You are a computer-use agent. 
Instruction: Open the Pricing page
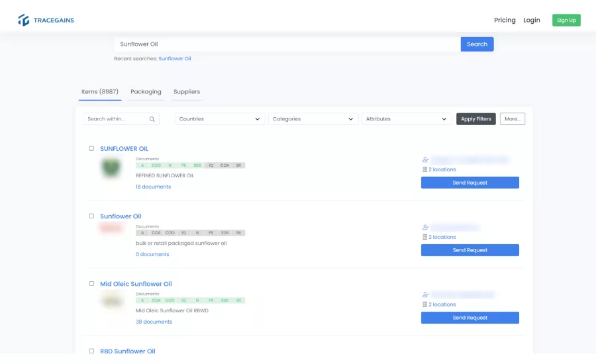click(505, 20)
